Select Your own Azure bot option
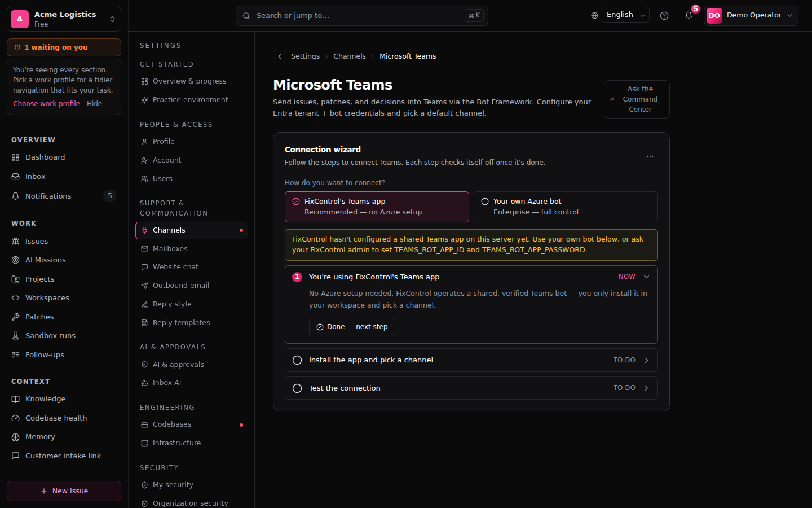 pos(566,207)
